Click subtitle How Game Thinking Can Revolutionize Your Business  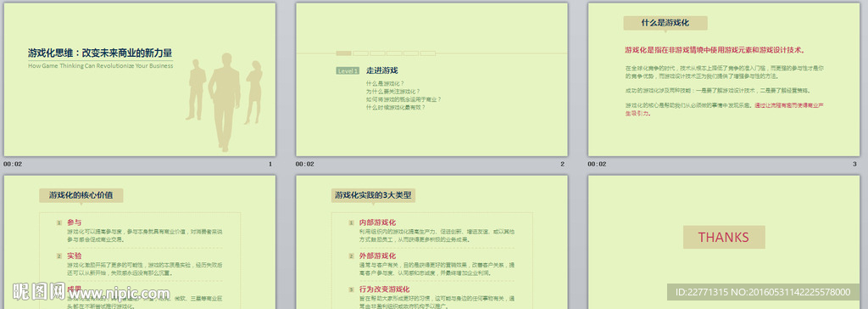(x=100, y=65)
